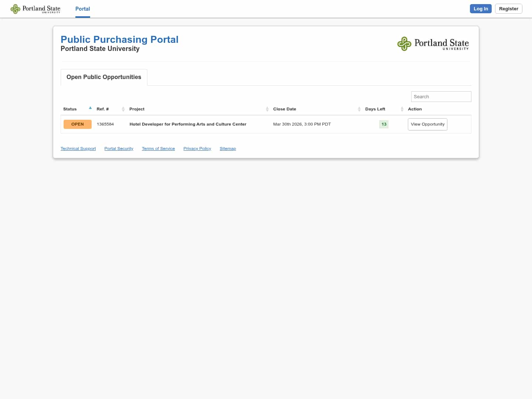
Task: Focus the Search input field
Action: point(441,97)
